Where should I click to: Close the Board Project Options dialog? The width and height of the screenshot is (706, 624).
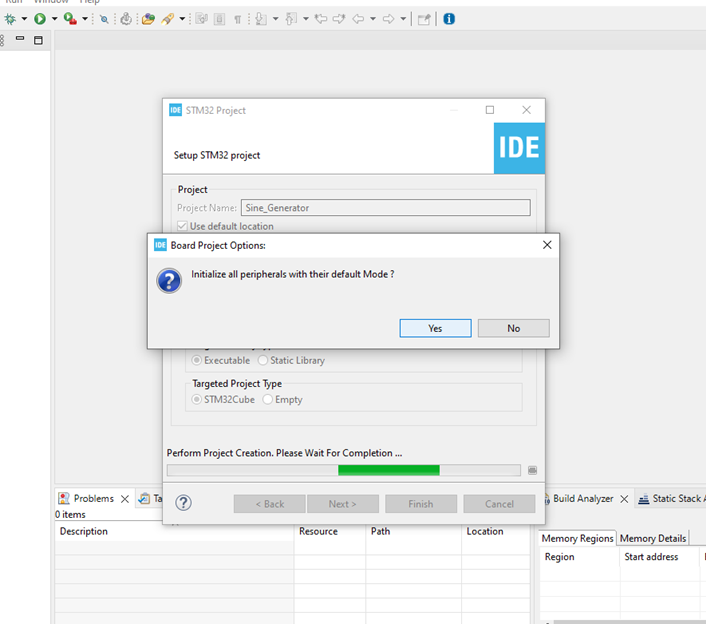(x=547, y=245)
